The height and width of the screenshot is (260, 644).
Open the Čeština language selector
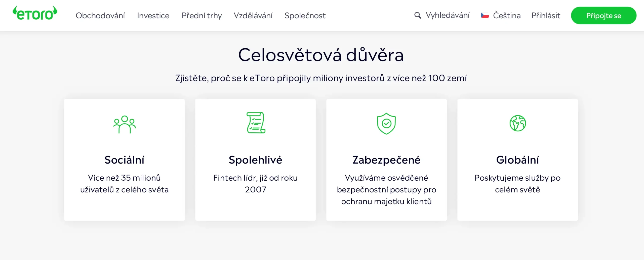[x=506, y=15]
